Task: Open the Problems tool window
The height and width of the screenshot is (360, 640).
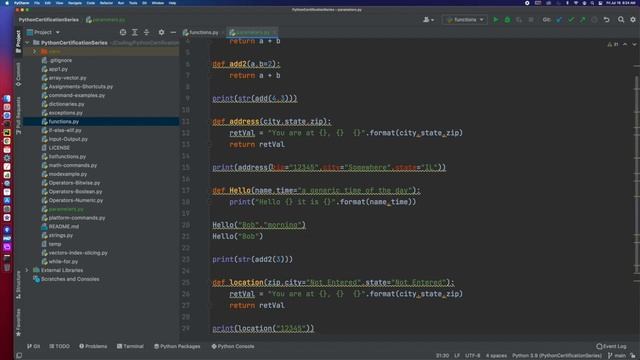Action: coord(93,346)
